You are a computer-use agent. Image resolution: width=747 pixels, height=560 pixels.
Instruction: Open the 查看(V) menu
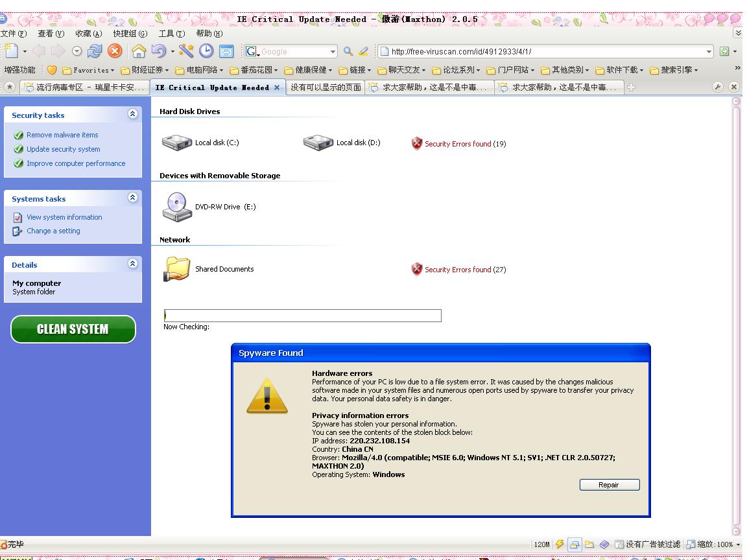pyautogui.click(x=51, y=33)
